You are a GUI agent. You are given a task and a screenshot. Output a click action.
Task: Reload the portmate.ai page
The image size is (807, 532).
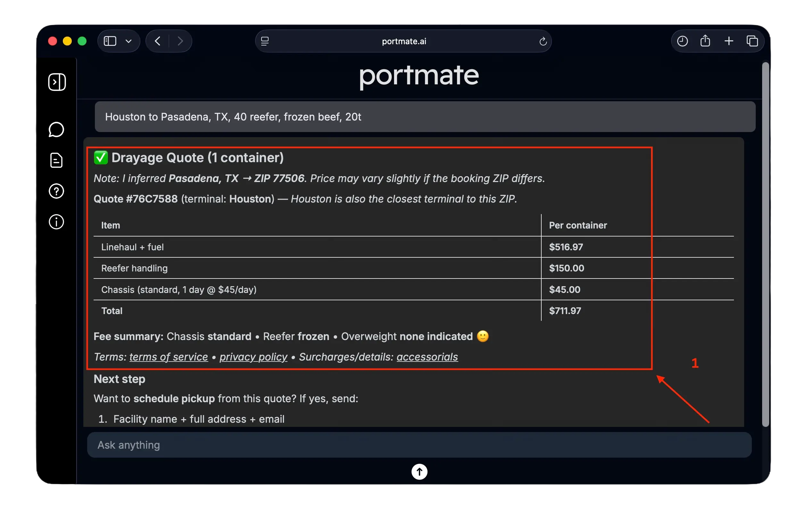[x=543, y=41]
